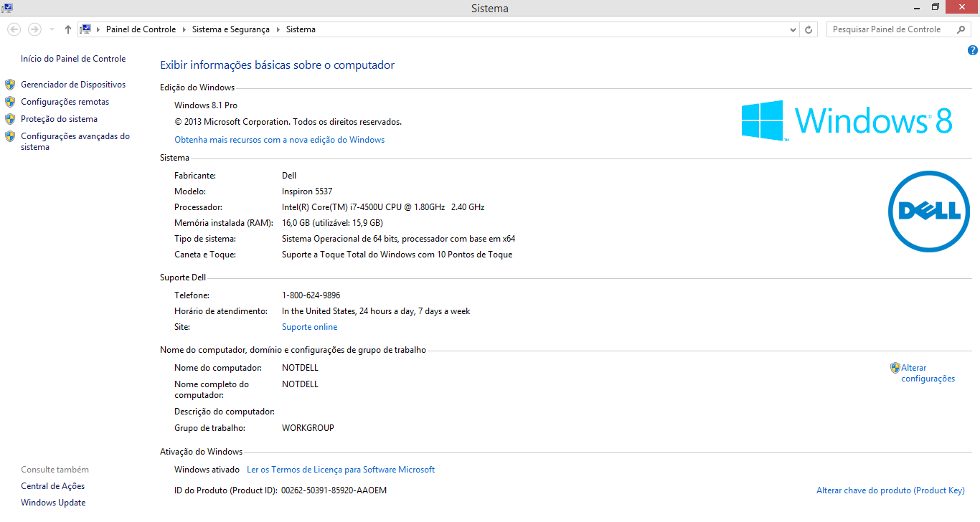Expand the address bar history dropdown
The width and height of the screenshot is (980, 522).
point(793,29)
